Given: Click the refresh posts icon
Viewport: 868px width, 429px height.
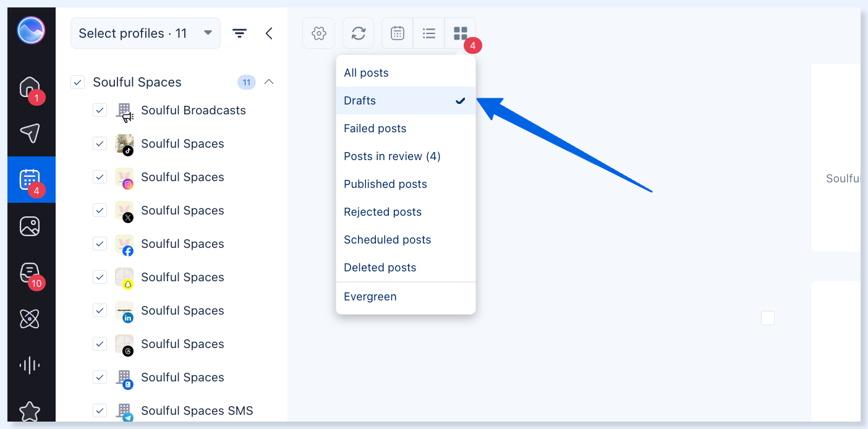Looking at the screenshot, I should [359, 33].
